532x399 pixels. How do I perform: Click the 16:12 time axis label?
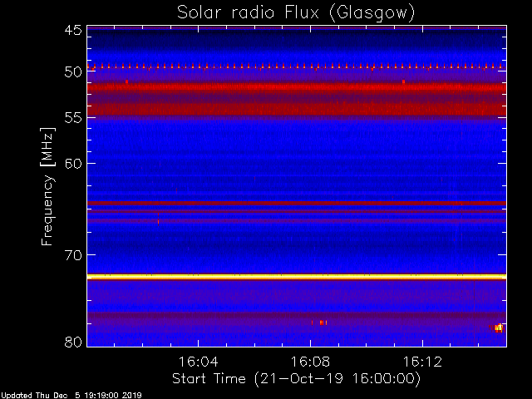[422, 362]
